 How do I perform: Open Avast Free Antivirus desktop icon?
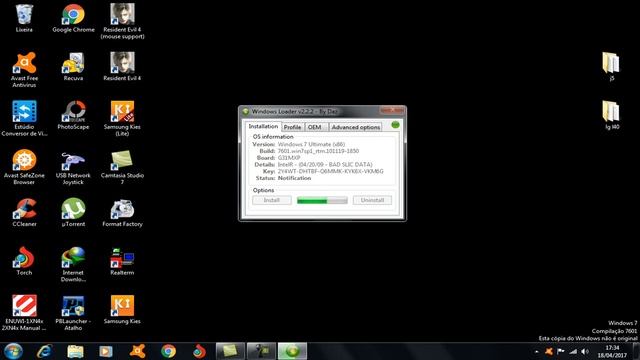[x=24, y=70]
